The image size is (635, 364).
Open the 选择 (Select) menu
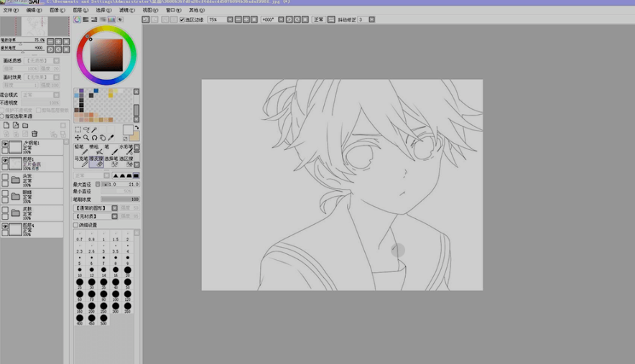pyautogui.click(x=103, y=10)
